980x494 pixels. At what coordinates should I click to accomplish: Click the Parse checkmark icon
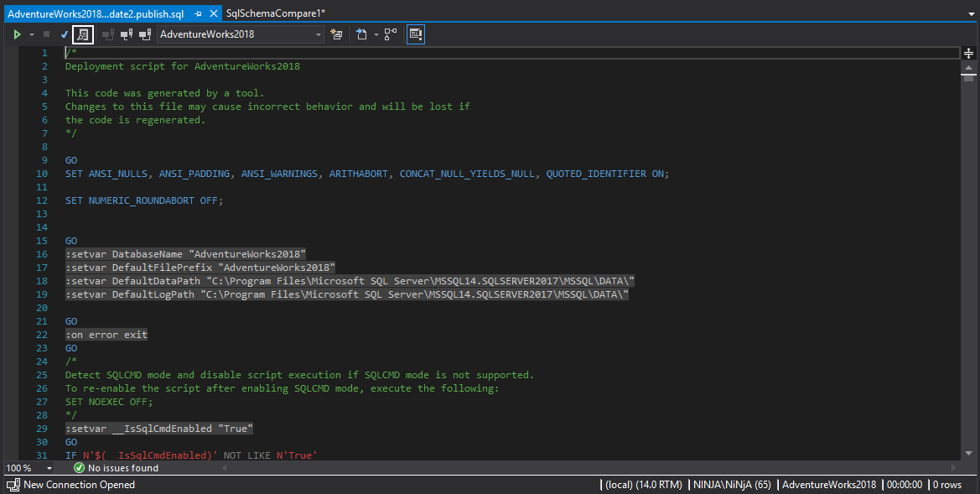(64, 34)
